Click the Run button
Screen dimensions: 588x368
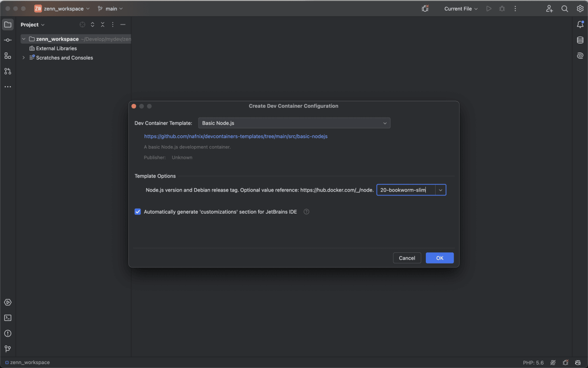489,9
